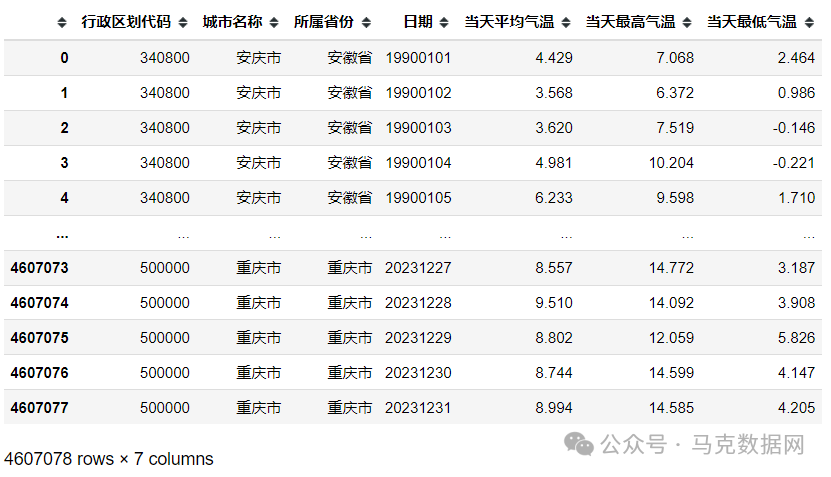
Task: Select row index 0
Action: point(64,58)
